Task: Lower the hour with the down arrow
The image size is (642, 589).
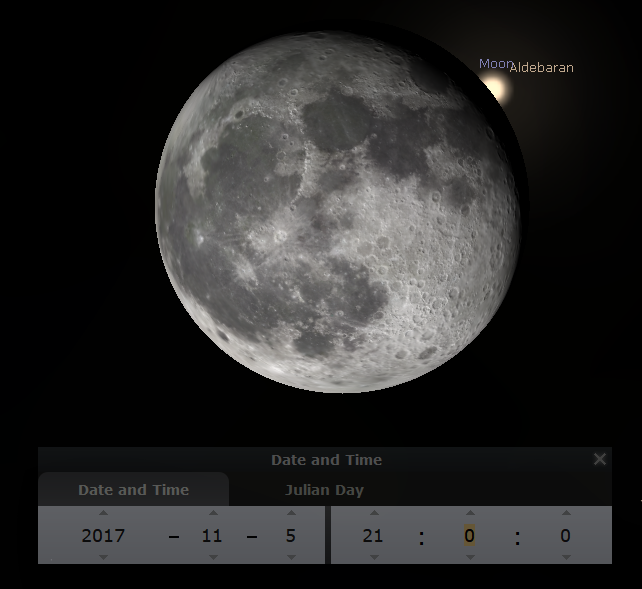Action: coord(373,557)
